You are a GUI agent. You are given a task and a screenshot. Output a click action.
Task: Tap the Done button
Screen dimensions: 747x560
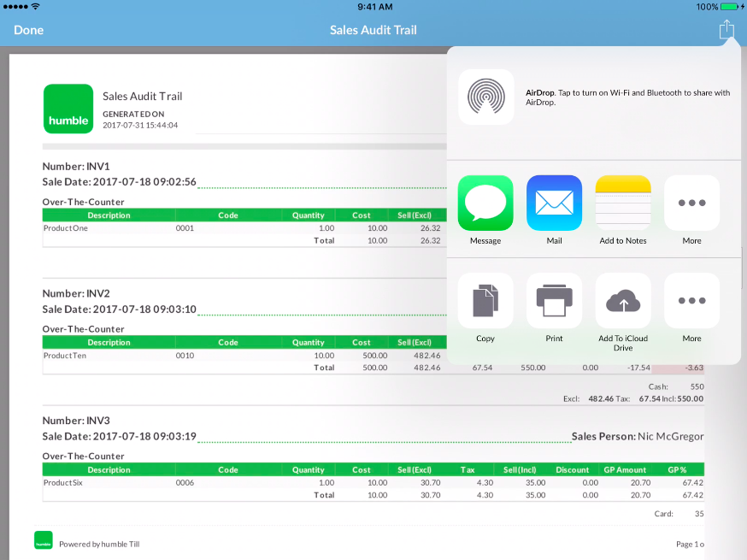28,30
